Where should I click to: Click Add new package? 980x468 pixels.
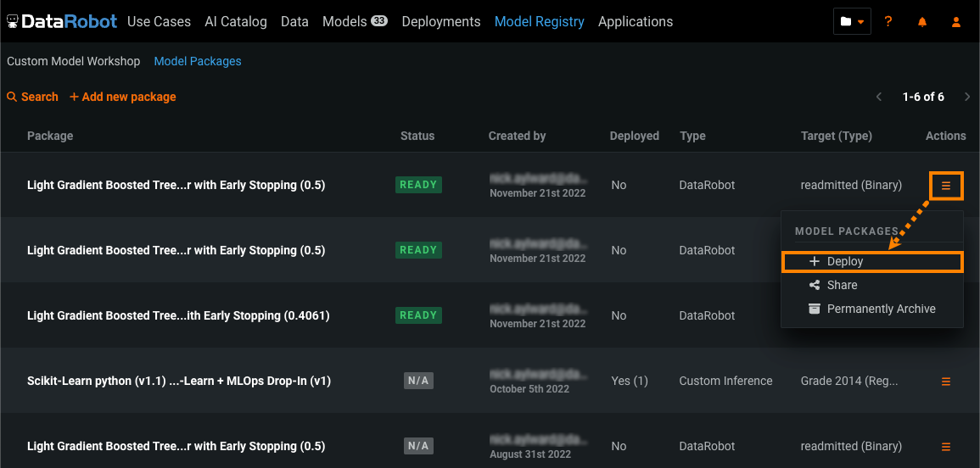(x=123, y=97)
